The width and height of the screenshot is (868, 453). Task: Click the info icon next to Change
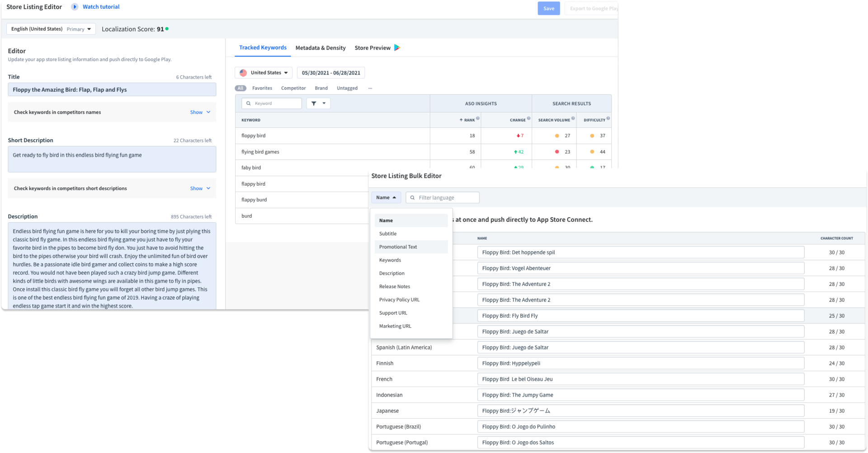(x=528, y=118)
